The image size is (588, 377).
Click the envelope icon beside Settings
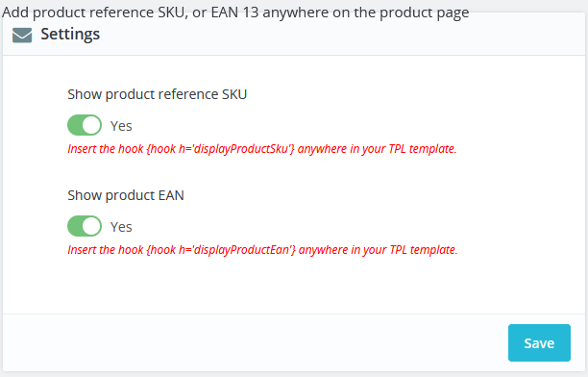tap(22, 36)
